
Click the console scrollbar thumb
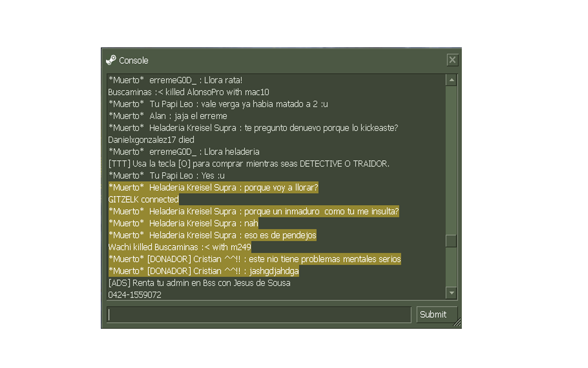tap(451, 241)
